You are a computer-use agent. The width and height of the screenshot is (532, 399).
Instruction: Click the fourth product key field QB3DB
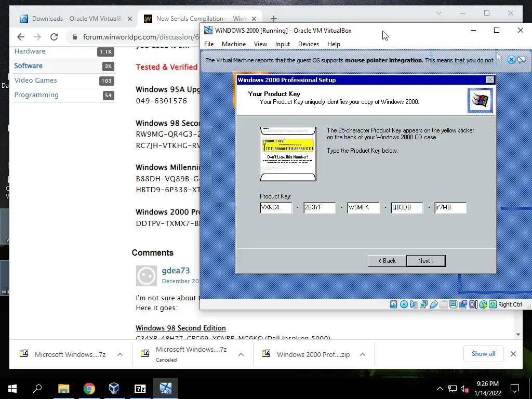(407, 208)
